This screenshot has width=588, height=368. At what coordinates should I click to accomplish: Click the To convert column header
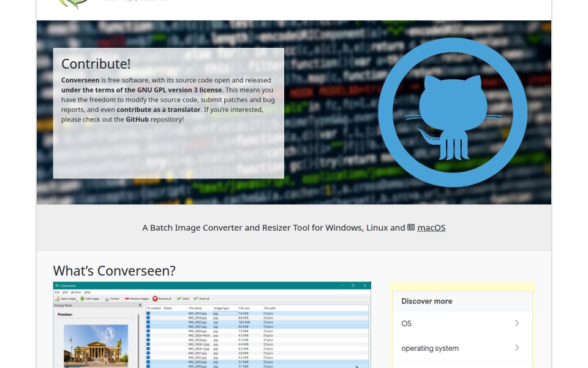point(154,309)
